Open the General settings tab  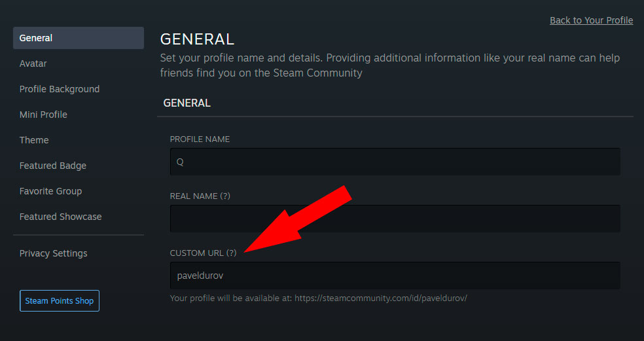pyautogui.click(x=78, y=38)
